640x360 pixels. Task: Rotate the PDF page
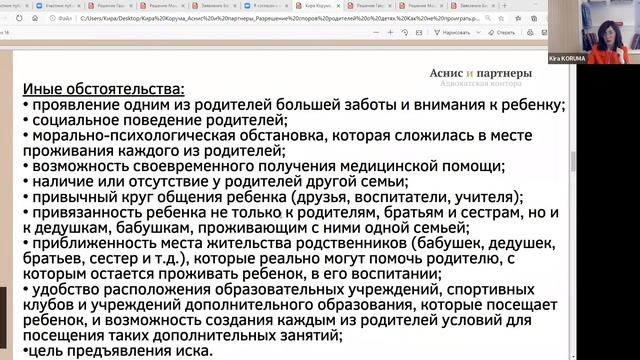pyautogui.click(x=404, y=32)
